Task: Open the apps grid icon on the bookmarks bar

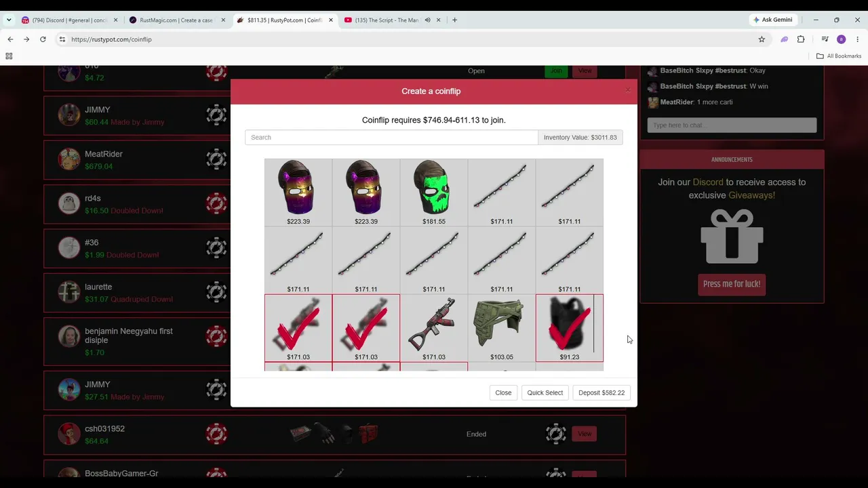Action: point(9,56)
